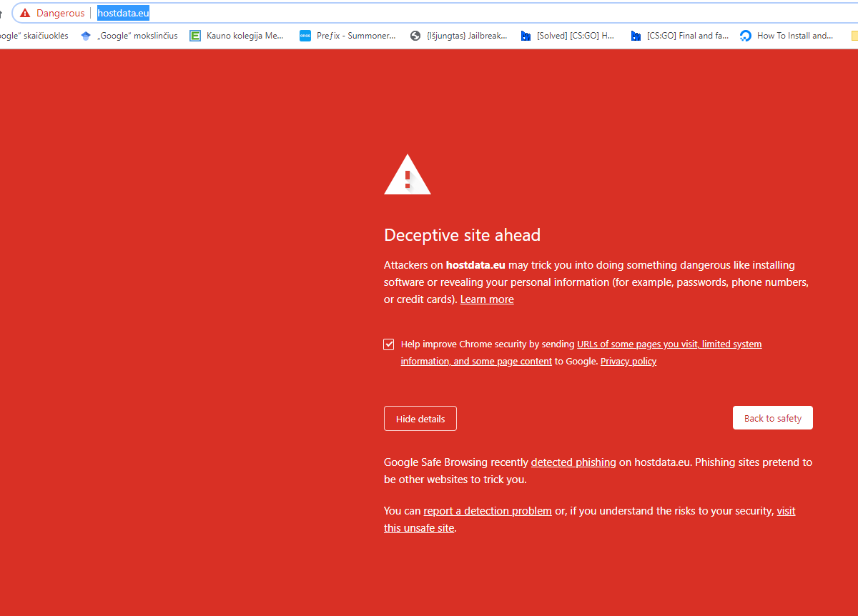
Task: Click the hostdata.eu URL in address bar
Action: 123,13
